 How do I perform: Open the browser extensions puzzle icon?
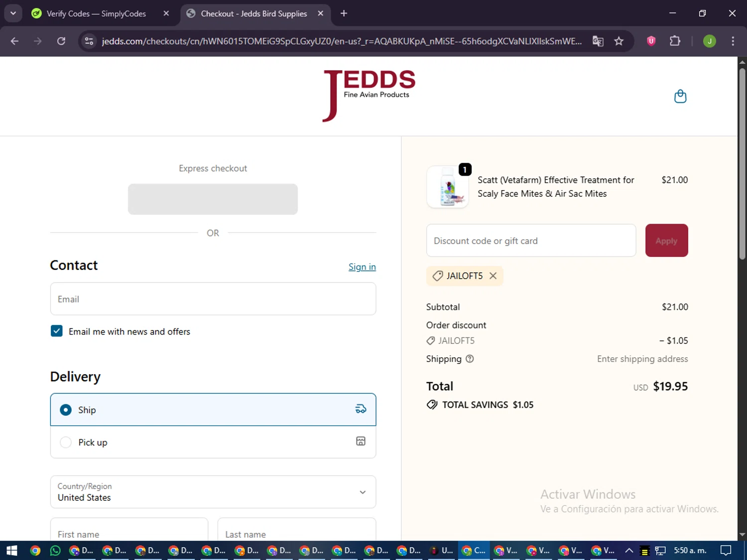click(x=675, y=41)
